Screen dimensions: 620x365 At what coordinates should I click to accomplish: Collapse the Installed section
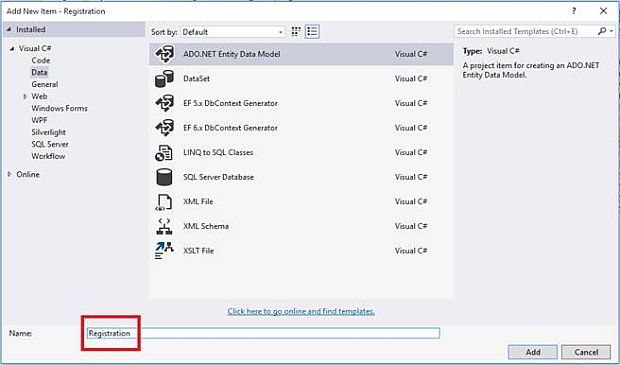(x=9, y=30)
